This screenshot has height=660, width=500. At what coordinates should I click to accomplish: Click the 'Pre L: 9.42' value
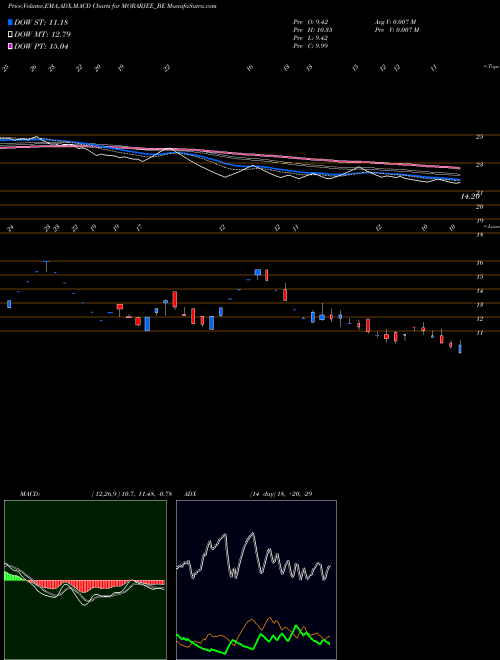pos(311,38)
